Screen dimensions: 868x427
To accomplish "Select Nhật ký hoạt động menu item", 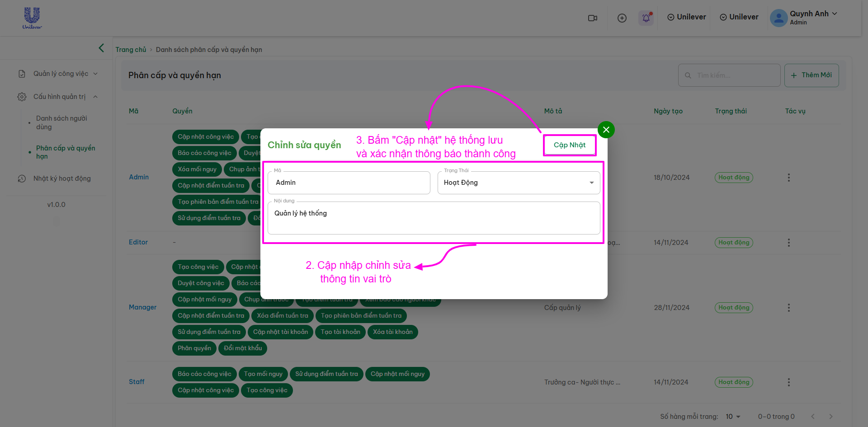I will 62,178.
